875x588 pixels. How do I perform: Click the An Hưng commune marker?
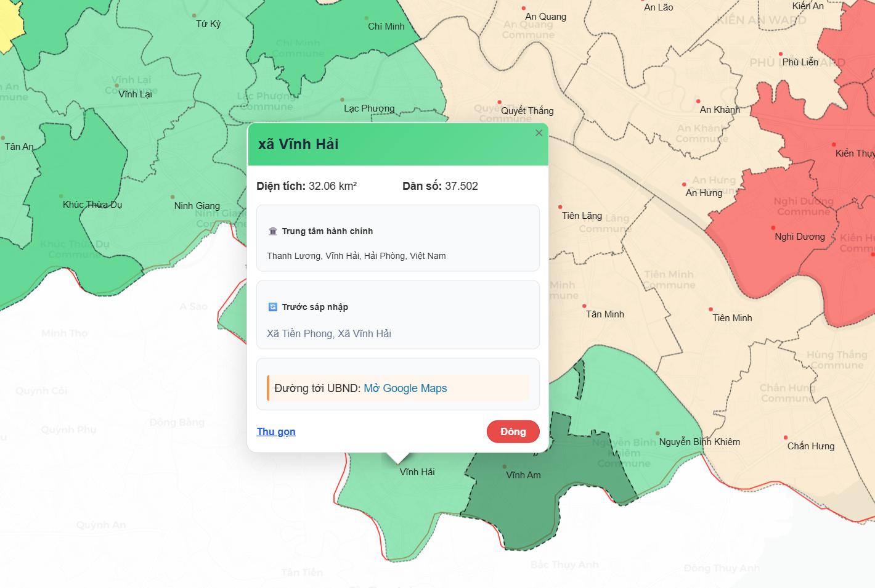point(684,184)
